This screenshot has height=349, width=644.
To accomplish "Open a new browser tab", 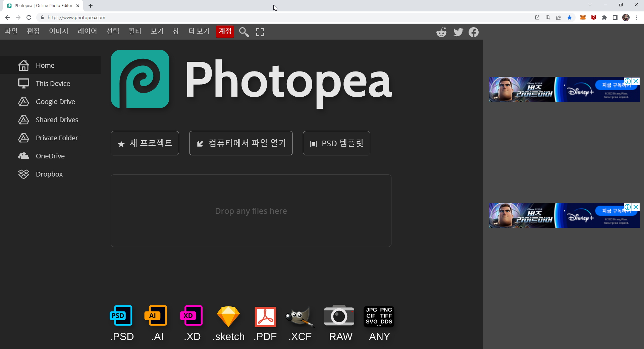I will [x=91, y=6].
